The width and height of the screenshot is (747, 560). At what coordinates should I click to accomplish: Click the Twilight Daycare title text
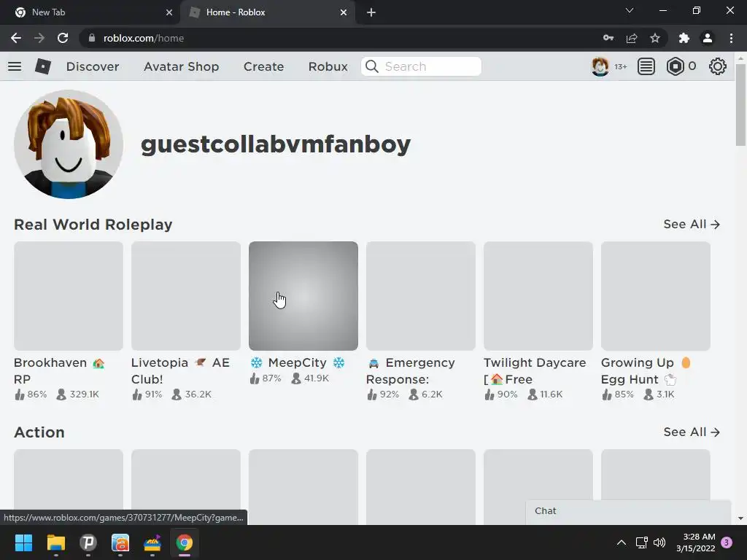pyautogui.click(x=535, y=371)
